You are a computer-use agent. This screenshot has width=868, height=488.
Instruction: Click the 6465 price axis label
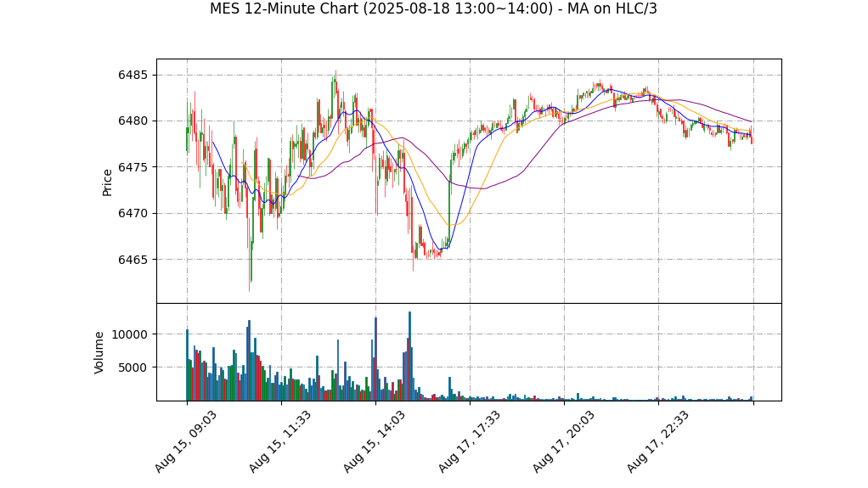pos(133,260)
